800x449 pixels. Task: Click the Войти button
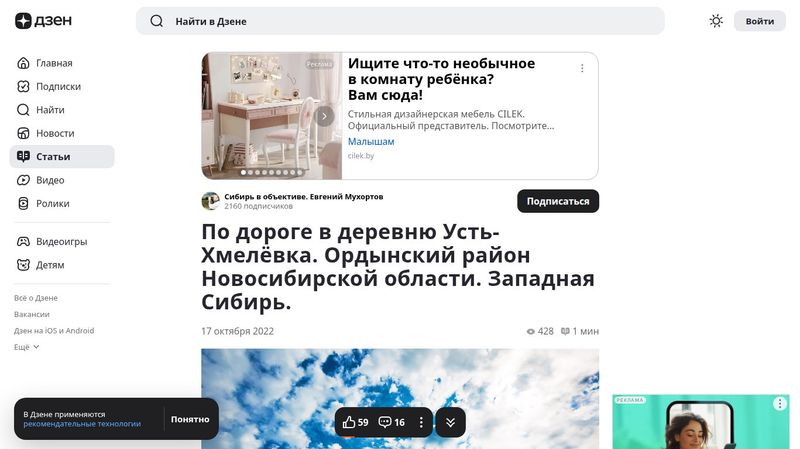[x=760, y=21]
